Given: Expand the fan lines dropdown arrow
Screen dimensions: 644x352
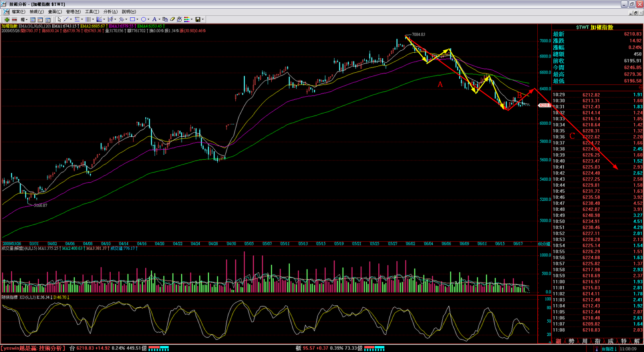Looking at the screenshot, I should (x=104, y=19).
